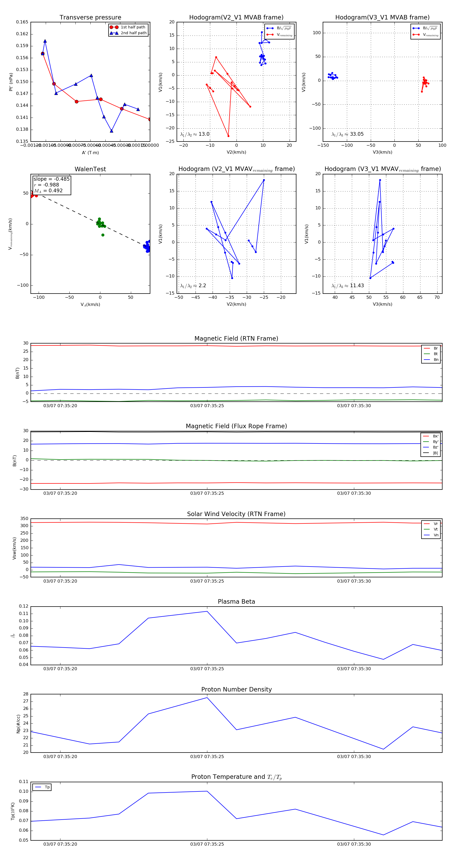
Task: Click '2nd half path' legend entry
Action: 128,33
